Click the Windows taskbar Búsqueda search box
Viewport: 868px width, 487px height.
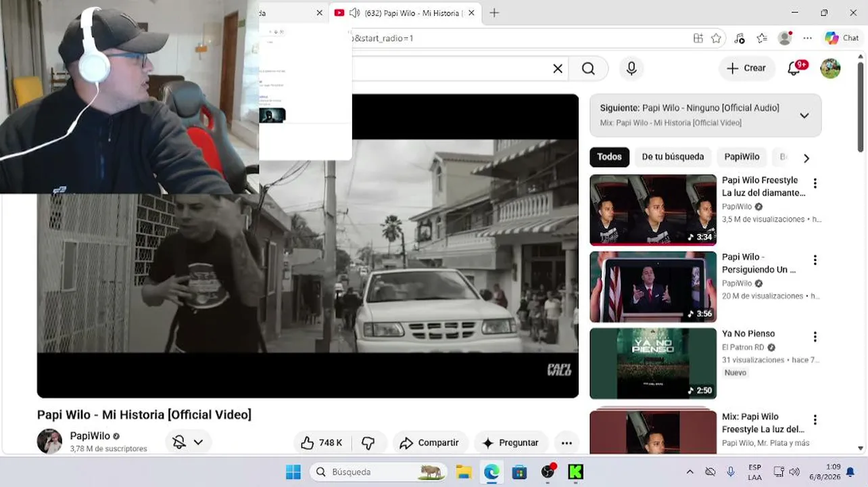tap(379, 471)
